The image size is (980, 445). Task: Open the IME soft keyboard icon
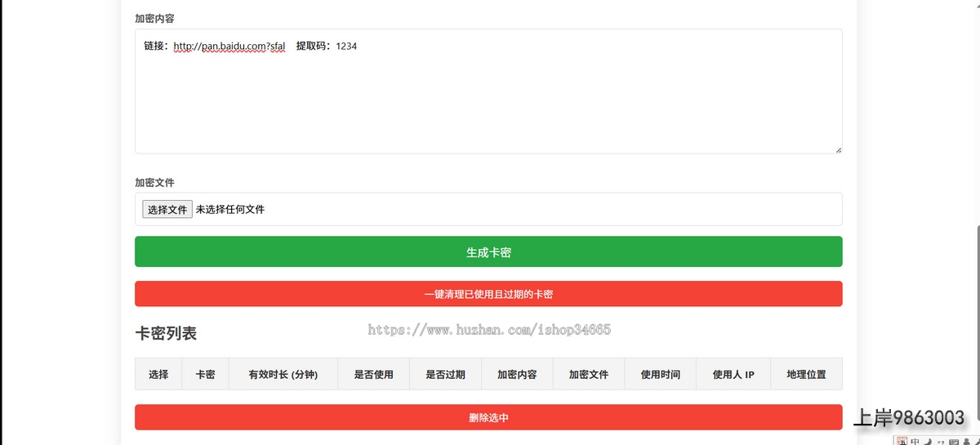coord(953,442)
